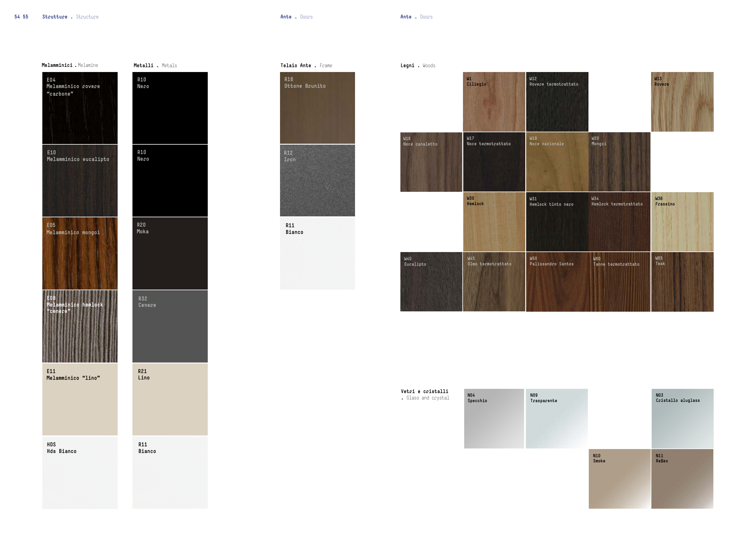Screen dimensions: 756x535
Task: Choose the W18 Noce nazionale wood sample
Action: click(557, 162)
